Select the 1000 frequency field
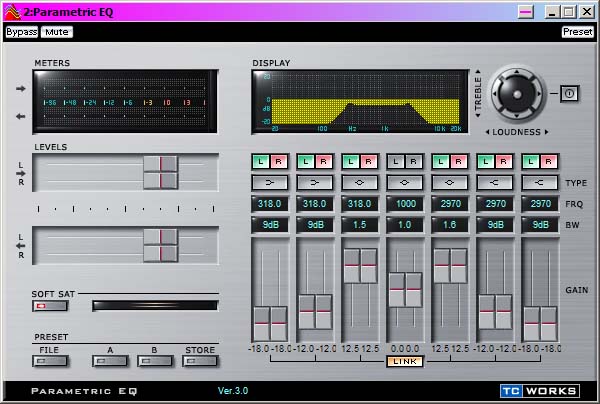 click(x=405, y=204)
